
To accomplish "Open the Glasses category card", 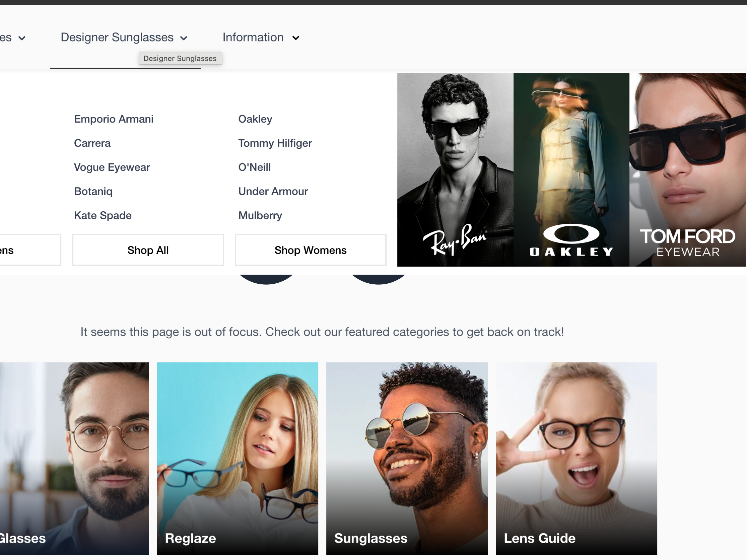I will (x=74, y=459).
